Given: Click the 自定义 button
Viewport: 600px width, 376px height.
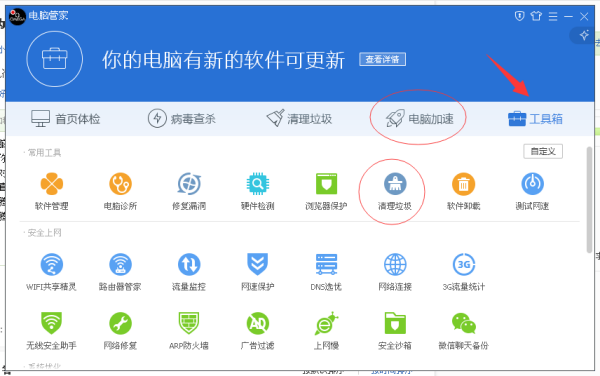Looking at the screenshot, I should click(x=543, y=151).
